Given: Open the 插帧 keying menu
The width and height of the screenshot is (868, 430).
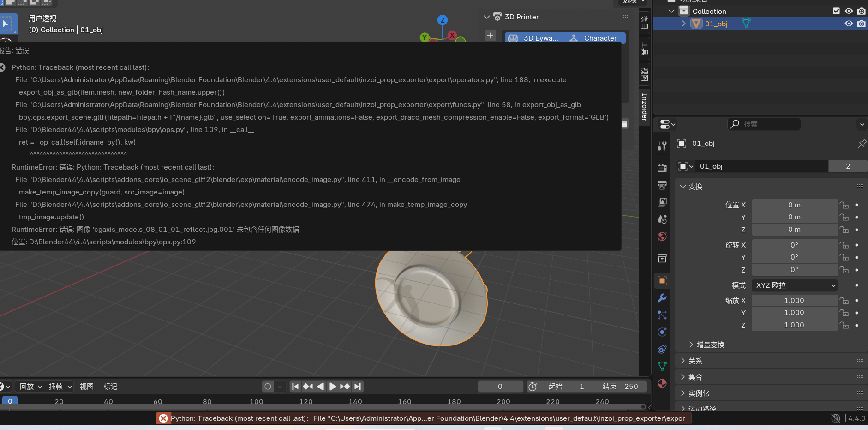Looking at the screenshot, I should pyautogui.click(x=60, y=387).
